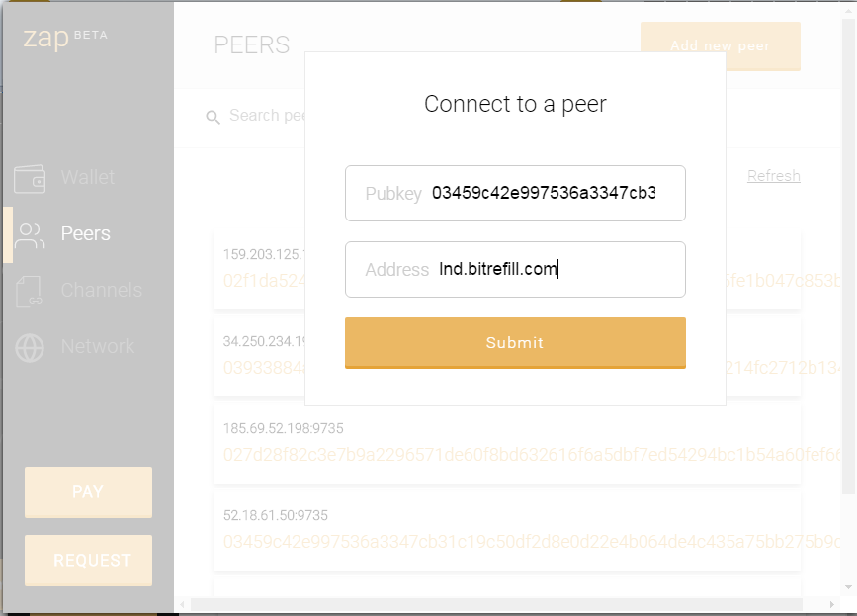The height and width of the screenshot is (616, 857).
Task: Click the Peers people icon
Action: coord(30,235)
